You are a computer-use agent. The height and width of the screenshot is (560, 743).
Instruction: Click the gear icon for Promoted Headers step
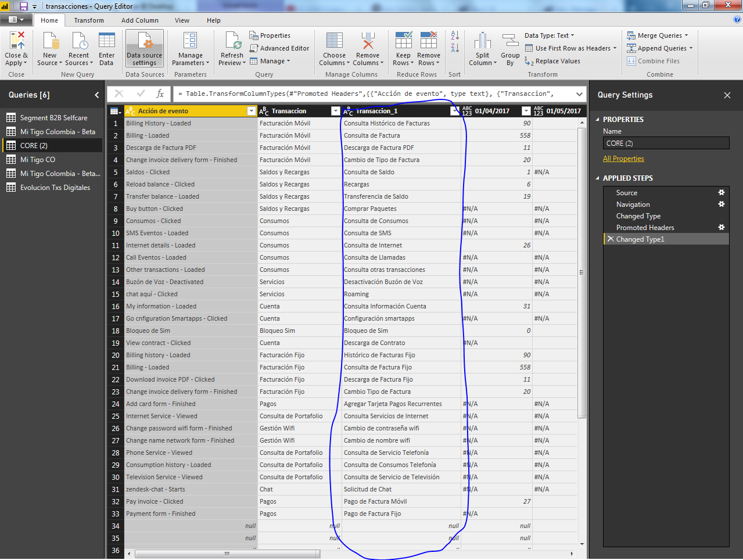pos(722,227)
